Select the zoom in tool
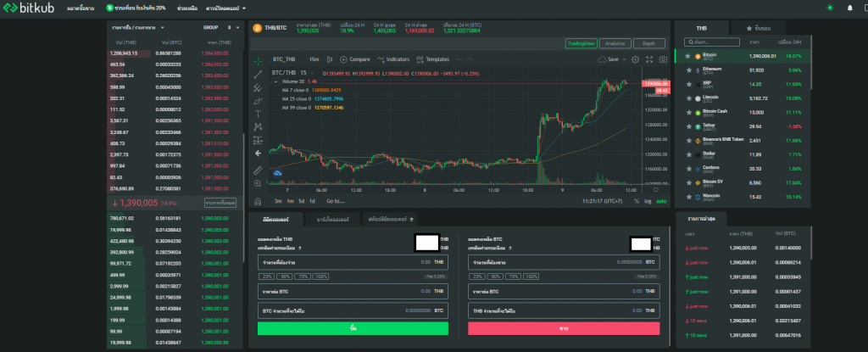Screen dimensions: 868x352 point(258,183)
